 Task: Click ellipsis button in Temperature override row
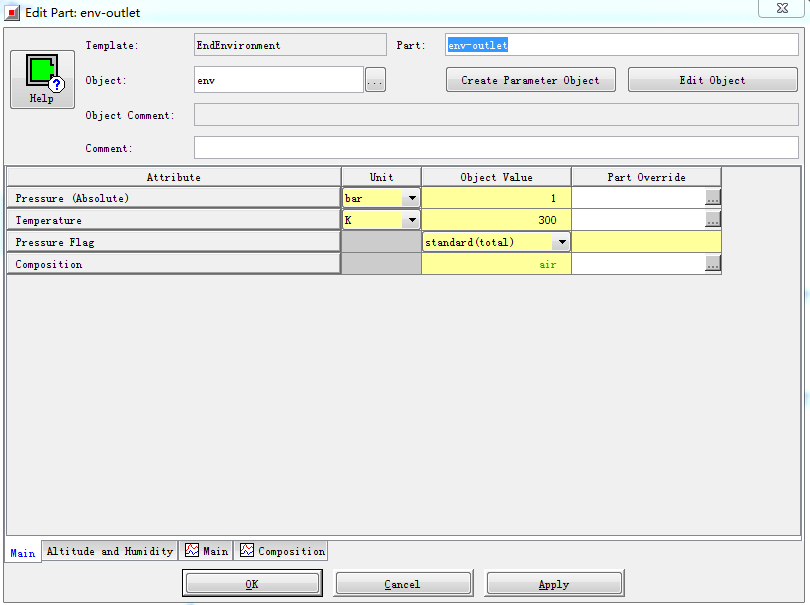coord(712,220)
